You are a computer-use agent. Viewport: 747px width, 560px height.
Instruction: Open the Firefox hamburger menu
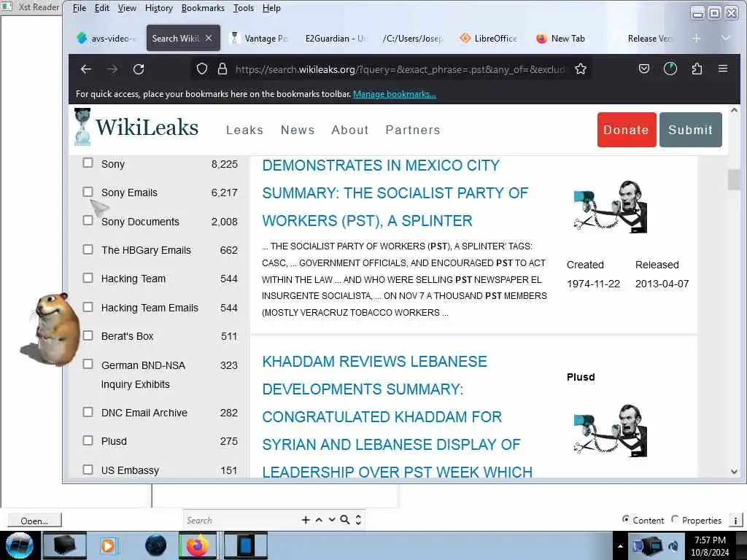[x=723, y=69]
